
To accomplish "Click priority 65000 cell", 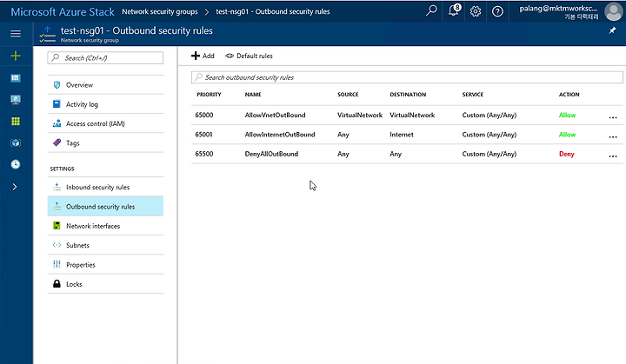I will (204, 115).
